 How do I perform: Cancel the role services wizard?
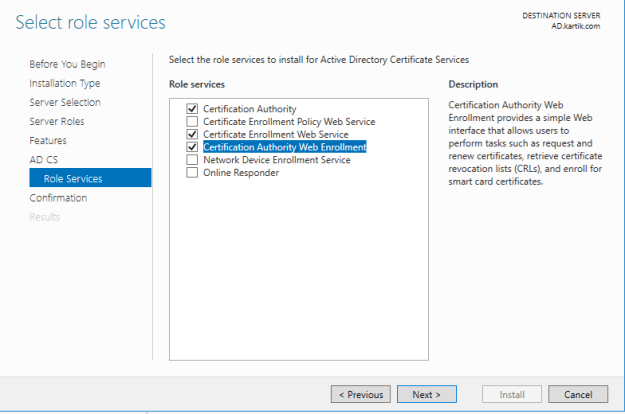pos(578,394)
